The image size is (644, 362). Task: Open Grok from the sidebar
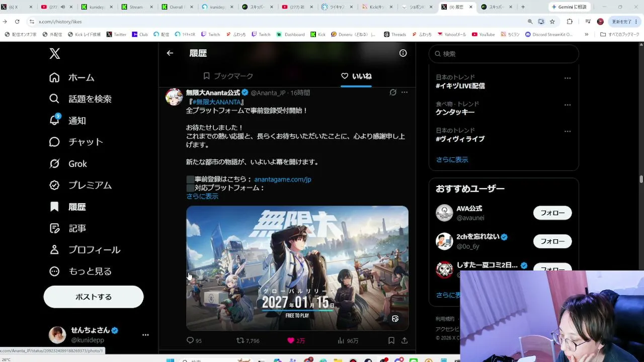pos(68,163)
